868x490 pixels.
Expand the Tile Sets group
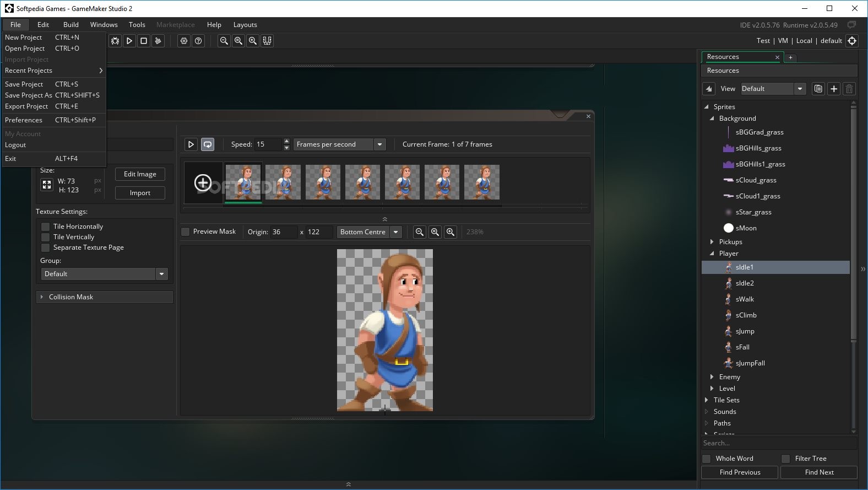click(x=707, y=400)
